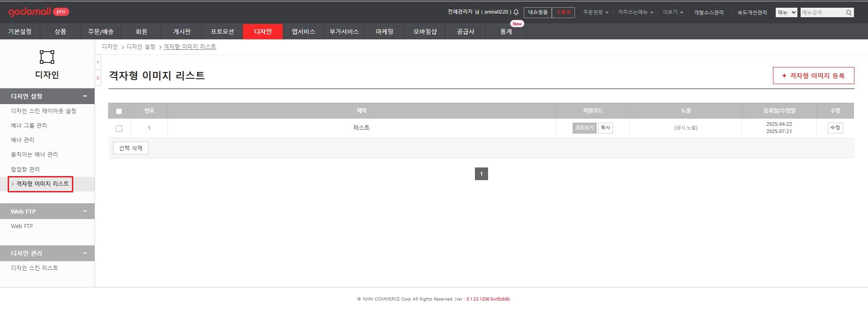Screen dimensions: 868x320
Task: Open 디자인 스킨 리스트
Action: pos(34,268)
